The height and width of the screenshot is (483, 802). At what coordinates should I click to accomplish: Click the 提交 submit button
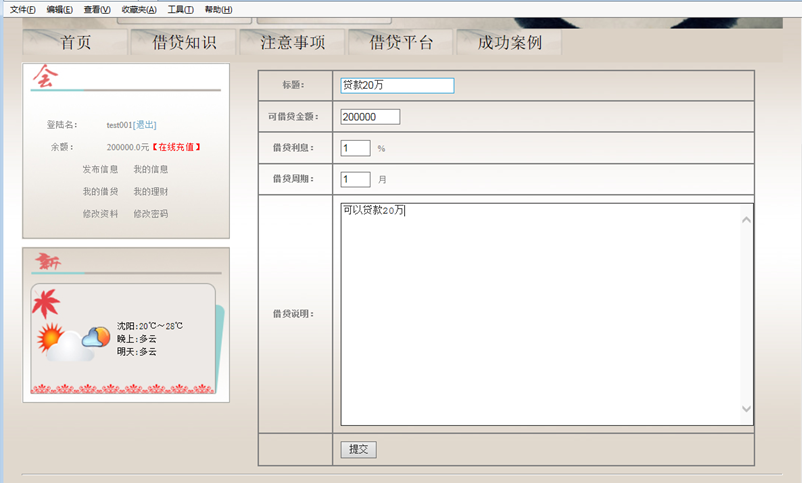(359, 449)
